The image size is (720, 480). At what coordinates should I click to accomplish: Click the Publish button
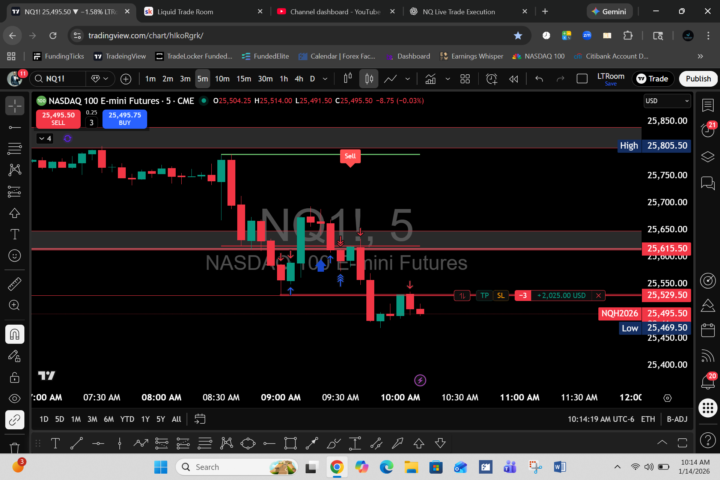click(698, 79)
